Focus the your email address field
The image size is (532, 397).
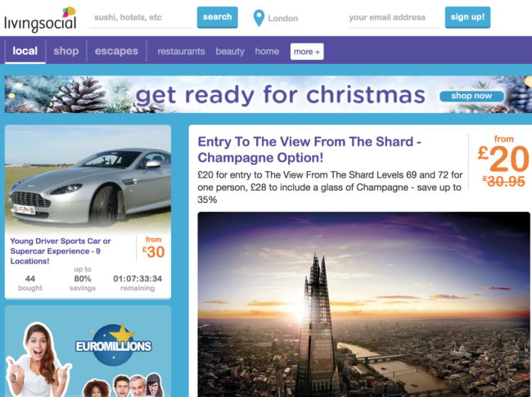[394, 18]
